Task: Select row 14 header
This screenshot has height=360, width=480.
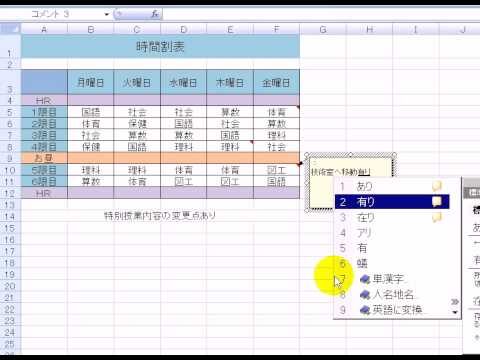Action: coord(10,217)
